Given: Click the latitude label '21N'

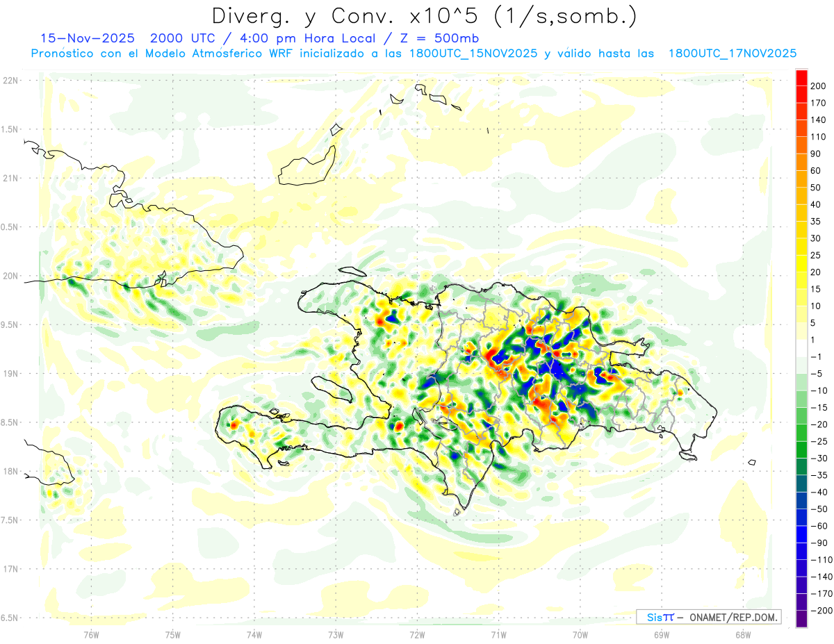Looking at the screenshot, I should tap(10, 179).
